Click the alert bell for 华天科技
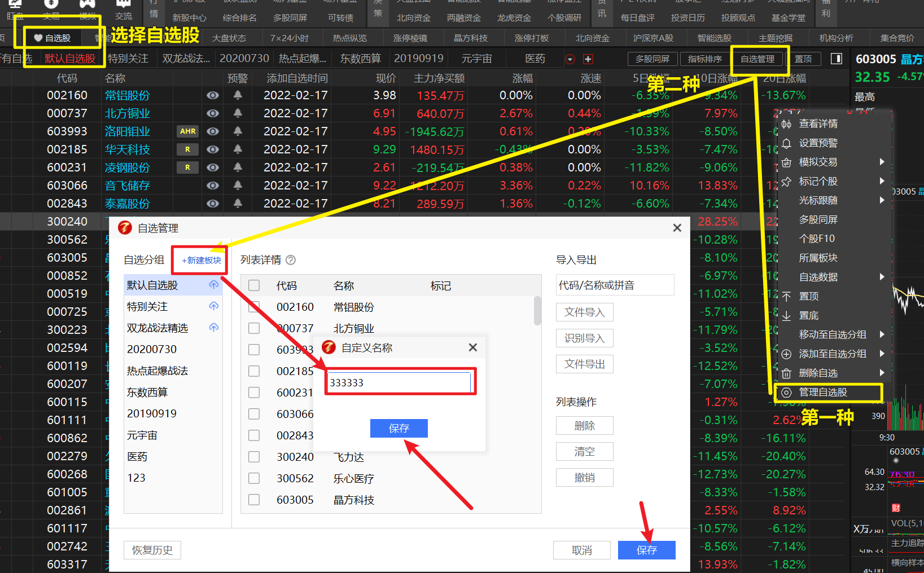Viewport: 924px width, 573px height. 238,149
